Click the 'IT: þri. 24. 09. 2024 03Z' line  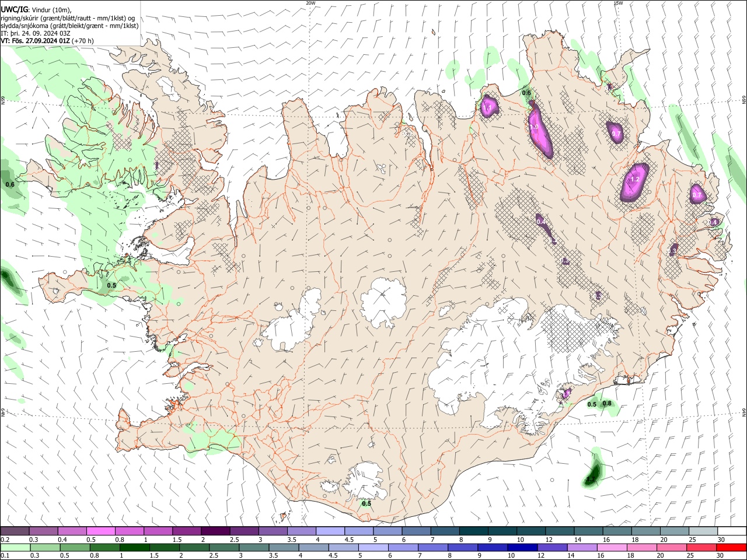pos(36,33)
